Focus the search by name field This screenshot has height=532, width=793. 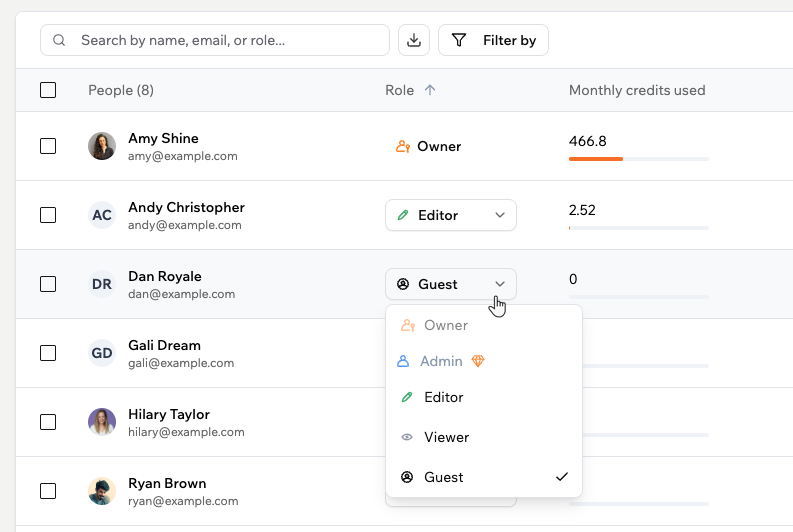[215, 40]
